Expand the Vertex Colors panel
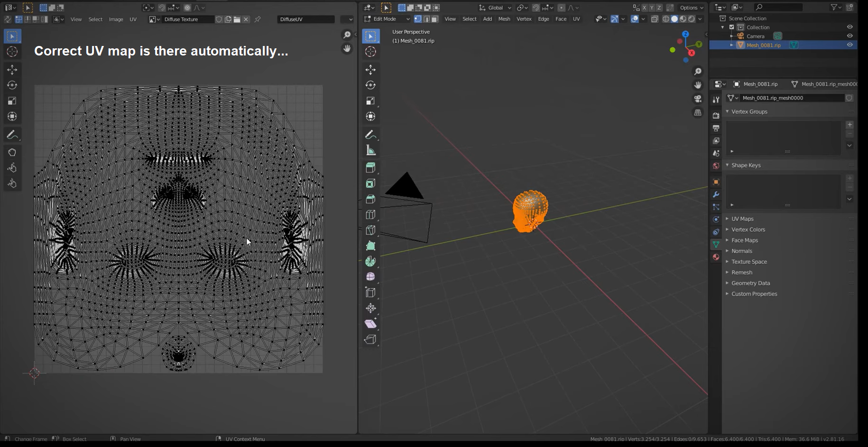868x447 pixels. pyautogui.click(x=748, y=229)
